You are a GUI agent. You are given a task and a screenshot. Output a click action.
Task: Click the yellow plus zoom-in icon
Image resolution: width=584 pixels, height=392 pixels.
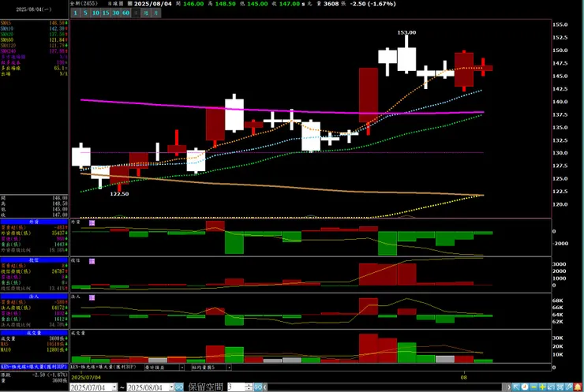542,387
